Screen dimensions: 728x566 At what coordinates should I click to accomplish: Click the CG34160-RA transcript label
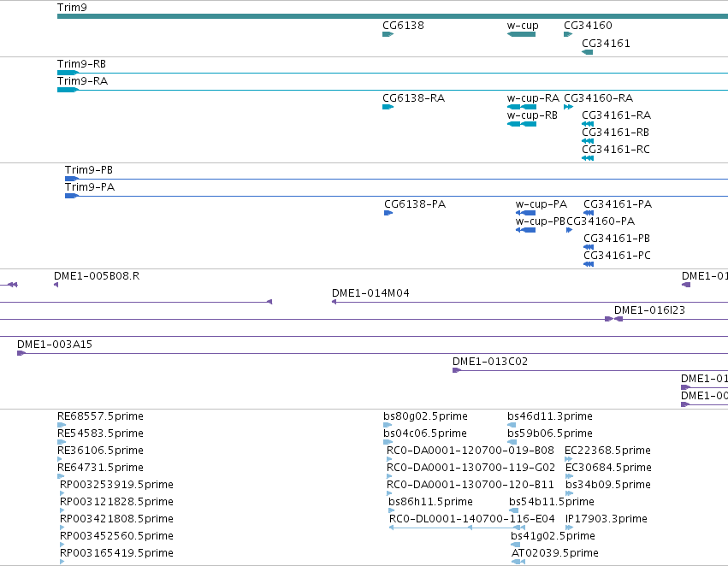pyautogui.click(x=599, y=98)
